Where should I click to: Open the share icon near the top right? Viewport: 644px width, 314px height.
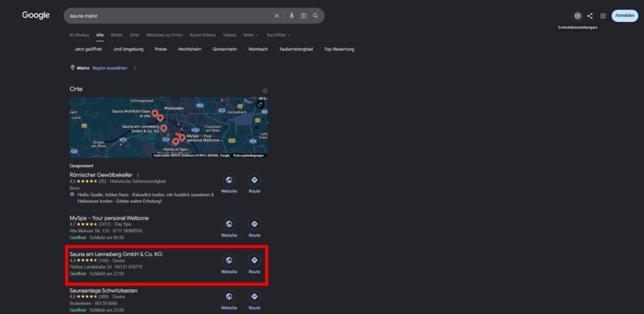click(x=590, y=16)
